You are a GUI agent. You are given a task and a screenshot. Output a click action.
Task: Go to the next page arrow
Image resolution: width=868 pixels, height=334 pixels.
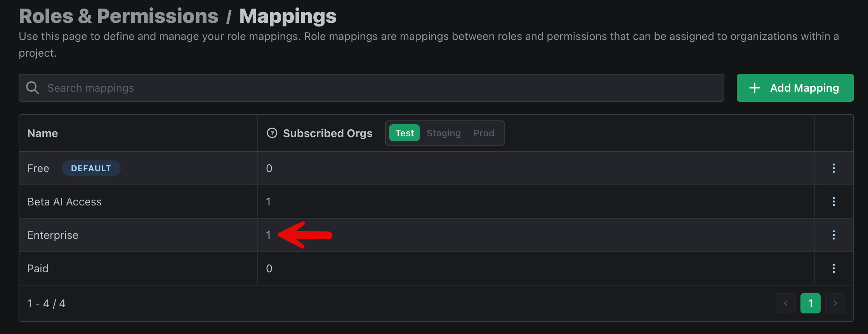[835, 303]
